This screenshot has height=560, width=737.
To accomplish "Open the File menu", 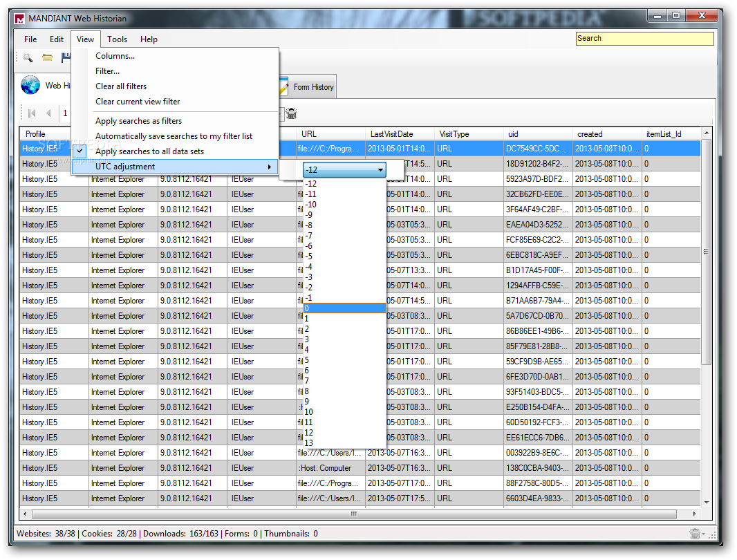I will pyautogui.click(x=30, y=39).
